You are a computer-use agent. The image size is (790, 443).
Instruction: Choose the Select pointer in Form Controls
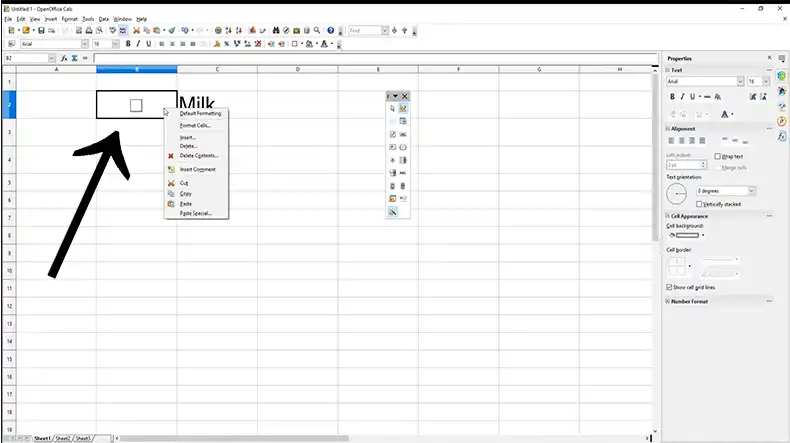point(392,108)
